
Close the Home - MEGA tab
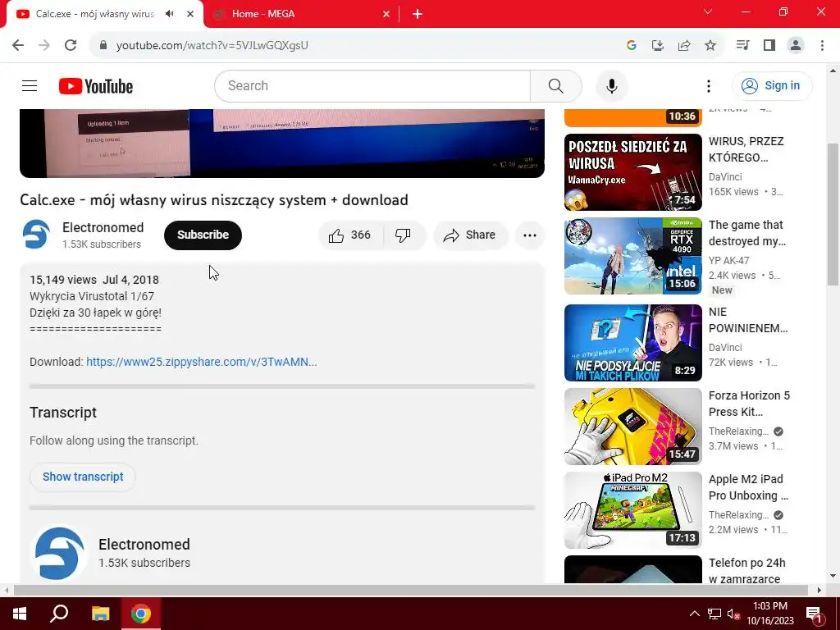pyautogui.click(x=386, y=14)
